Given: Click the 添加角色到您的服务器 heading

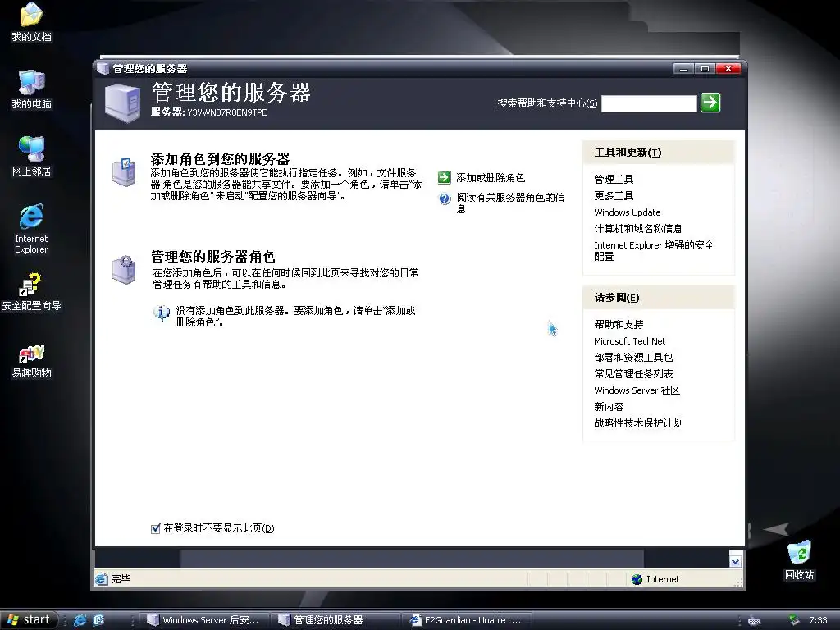Looking at the screenshot, I should click(220, 159).
